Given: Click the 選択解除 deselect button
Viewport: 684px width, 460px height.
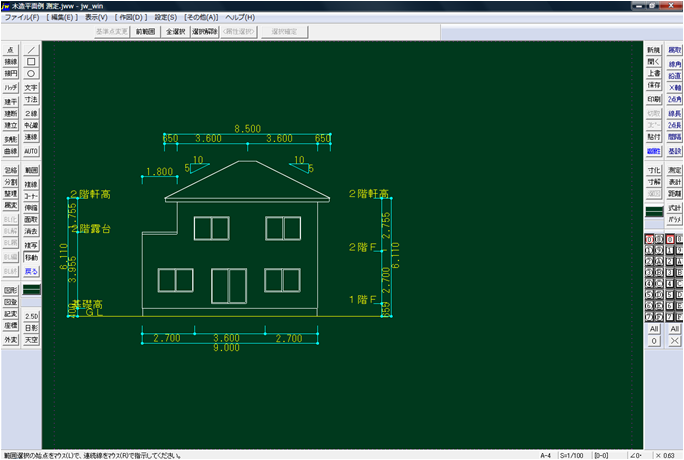Looking at the screenshot, I should click(206, 32).
